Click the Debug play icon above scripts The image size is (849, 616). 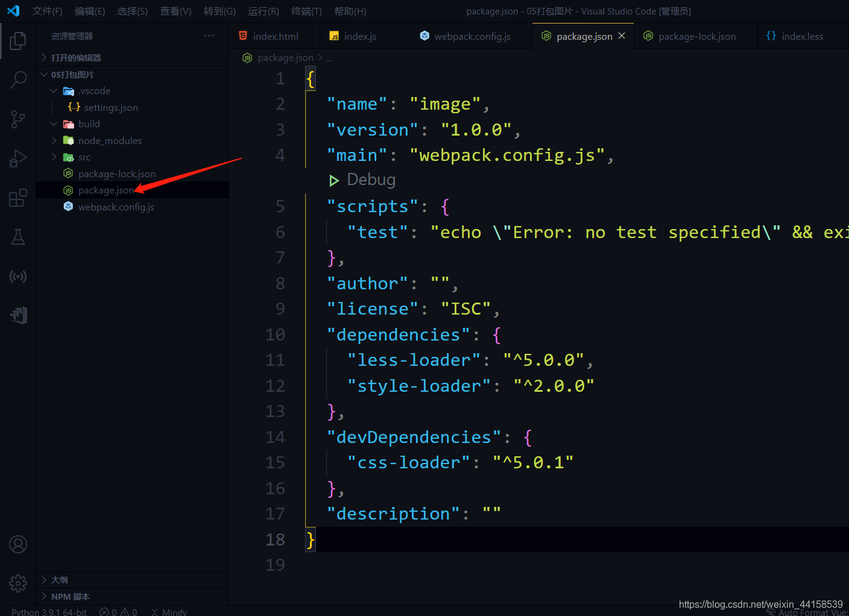[x=333, y=180]
